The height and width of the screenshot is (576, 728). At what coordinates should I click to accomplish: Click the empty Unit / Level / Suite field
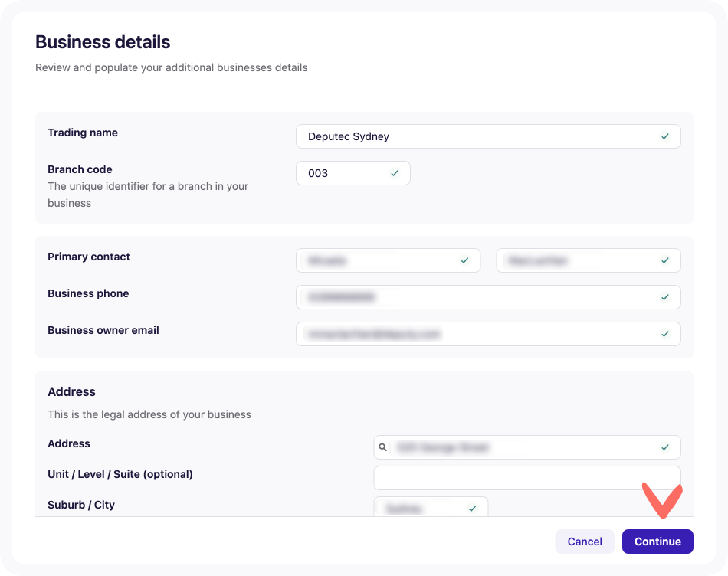pyautogui.click(x=526, y=476)
